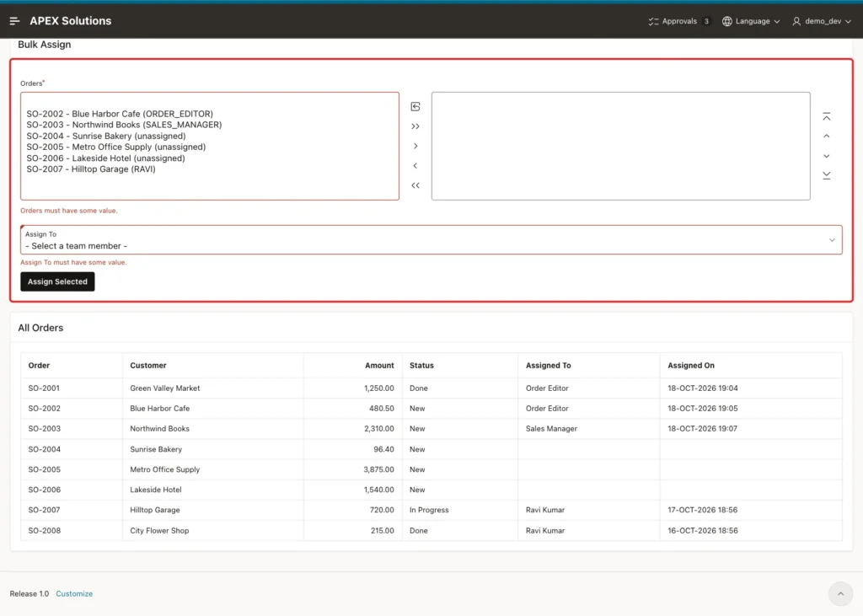Viewport: 863px width, 616px height.
Task: Click the Move Up arrow
Action: pyautogui.click(x=827, y=136)
